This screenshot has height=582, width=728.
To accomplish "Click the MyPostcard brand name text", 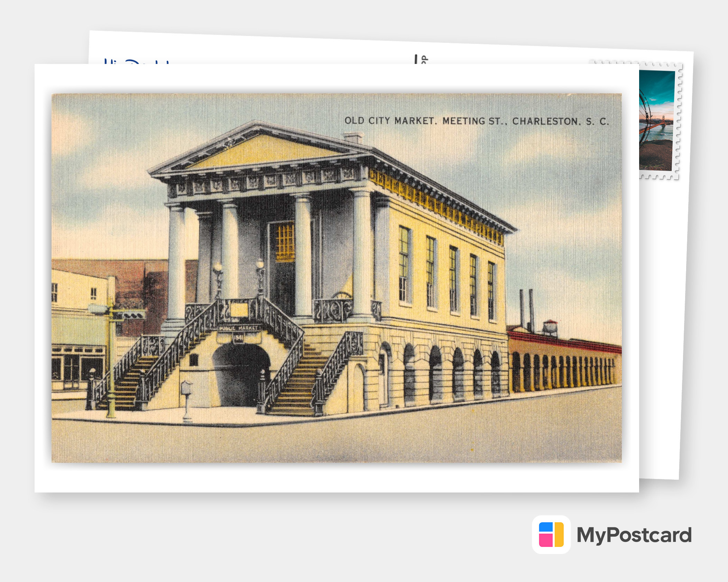I will click(634, 535).
